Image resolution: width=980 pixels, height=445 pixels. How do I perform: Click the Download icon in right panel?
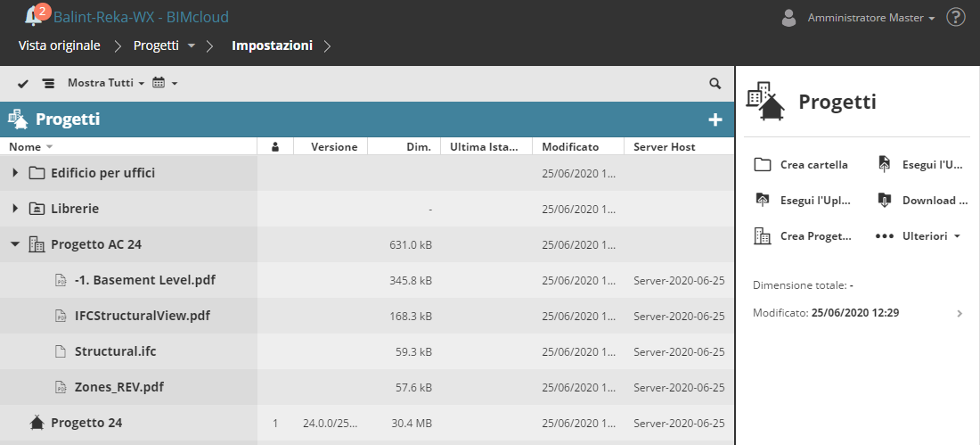pos(885,200)
